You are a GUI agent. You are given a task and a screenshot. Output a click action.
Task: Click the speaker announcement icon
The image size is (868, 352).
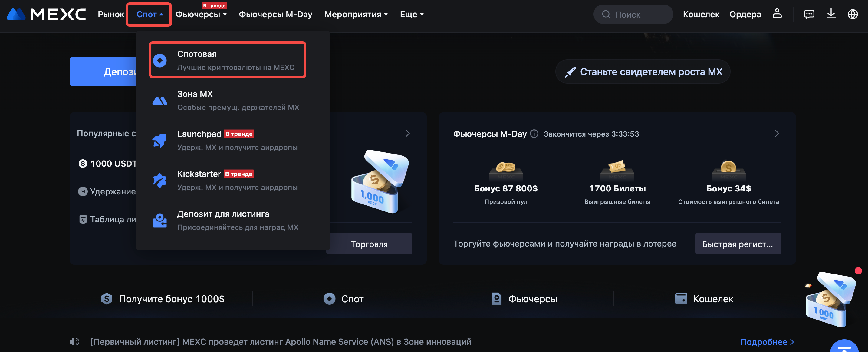point(74,341)
